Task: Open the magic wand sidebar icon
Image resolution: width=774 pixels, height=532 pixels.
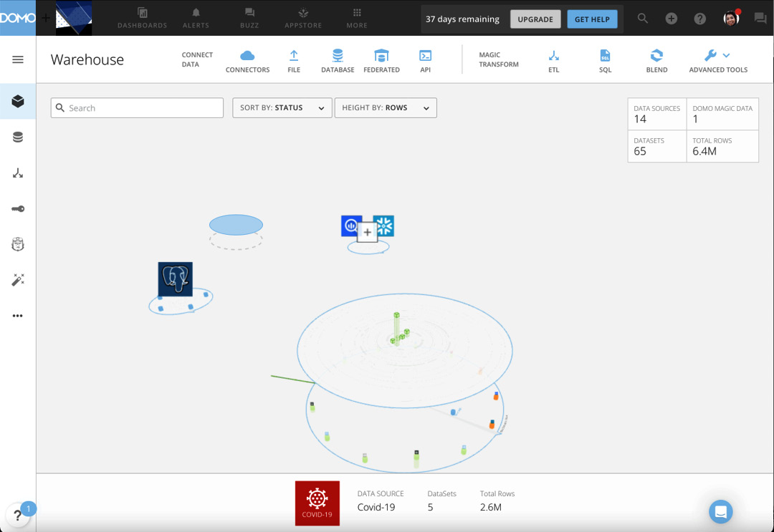Action: 18,280
